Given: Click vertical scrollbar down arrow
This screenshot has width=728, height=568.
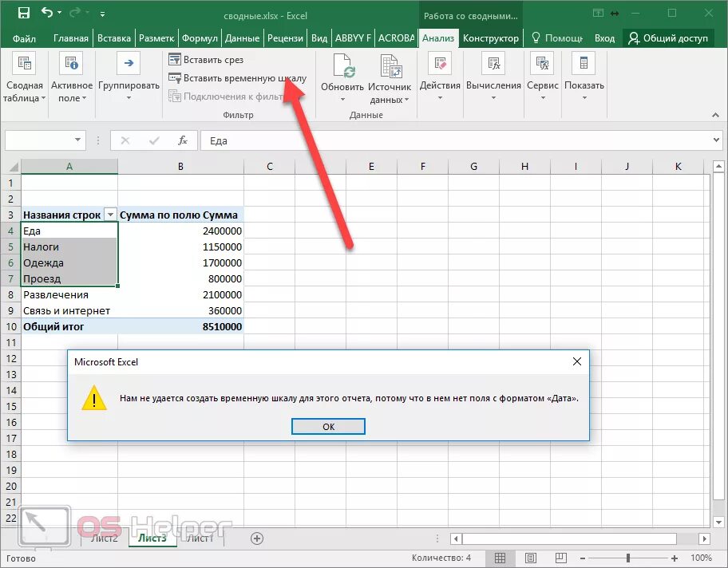Looking at the screenshot, I should tap(718, 522).
